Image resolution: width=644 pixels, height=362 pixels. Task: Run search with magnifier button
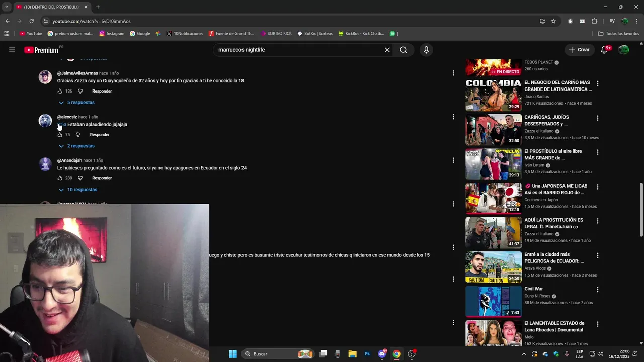[x=404, y=50]
